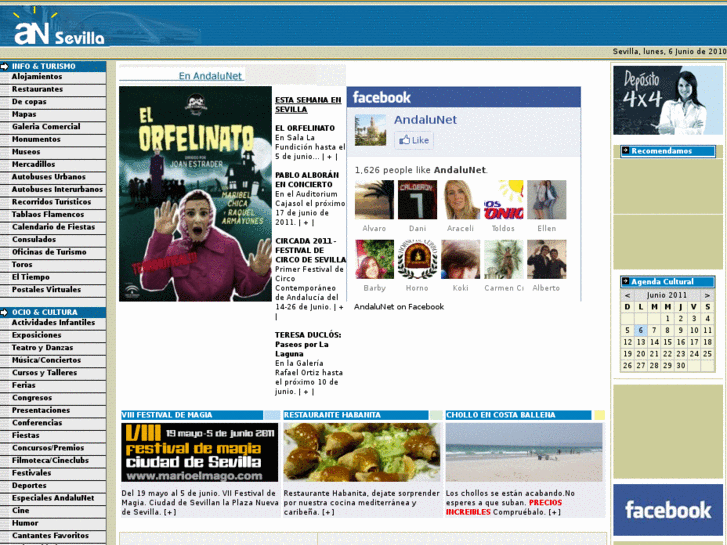Expand the PABLO ALBORÁN concert plus link
The image size is (727, 545).
(x=306, y=223)
